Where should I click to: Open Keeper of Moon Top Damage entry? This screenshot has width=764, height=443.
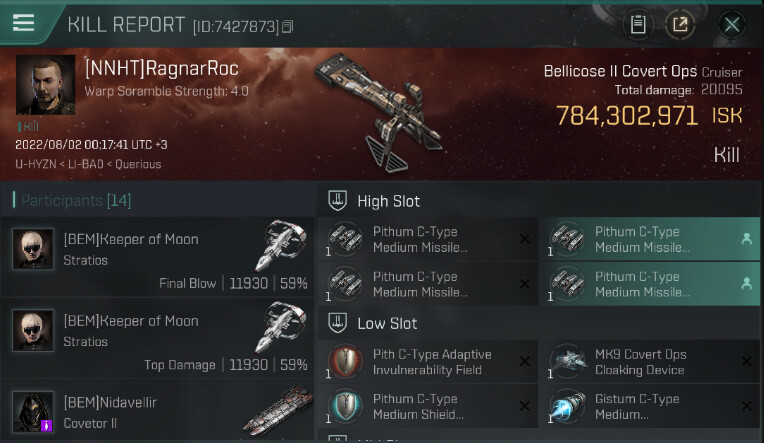[x=158, y=339]
